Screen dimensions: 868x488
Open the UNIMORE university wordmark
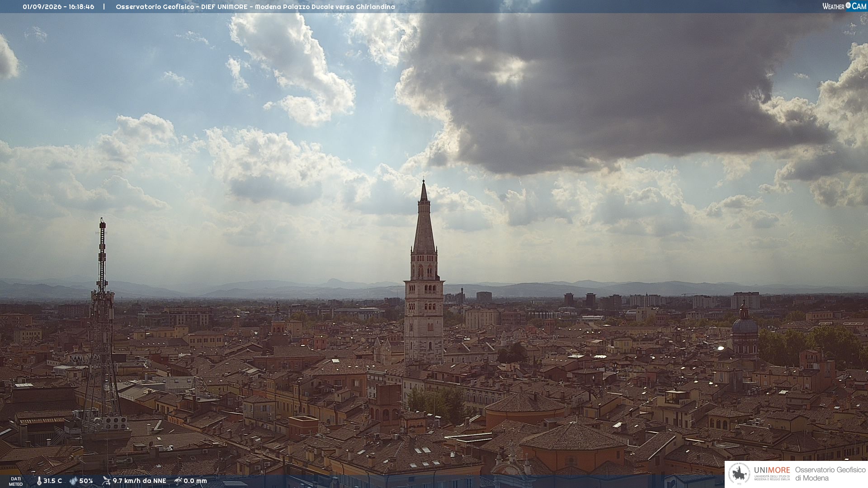point(772,473)
